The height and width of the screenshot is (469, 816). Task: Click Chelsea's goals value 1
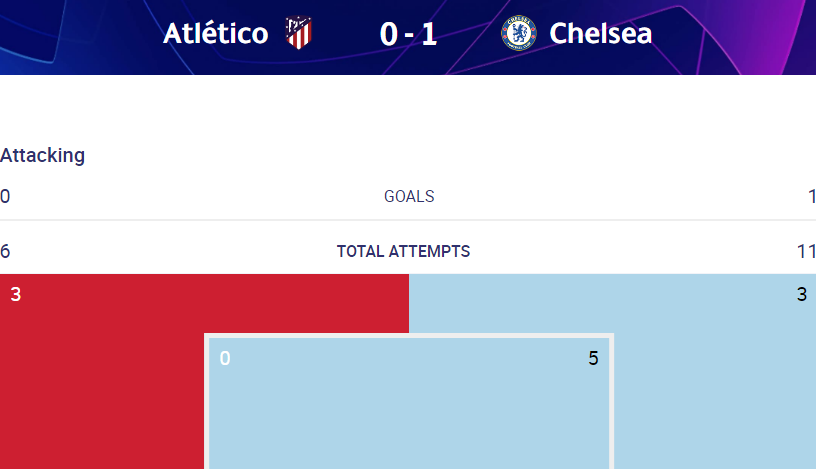(812, 196)
